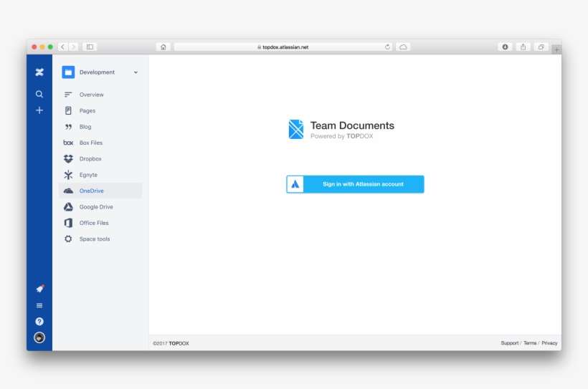Show all tabs overview button
This screenshot has height=389, width=588.
[x=541, y=47]
